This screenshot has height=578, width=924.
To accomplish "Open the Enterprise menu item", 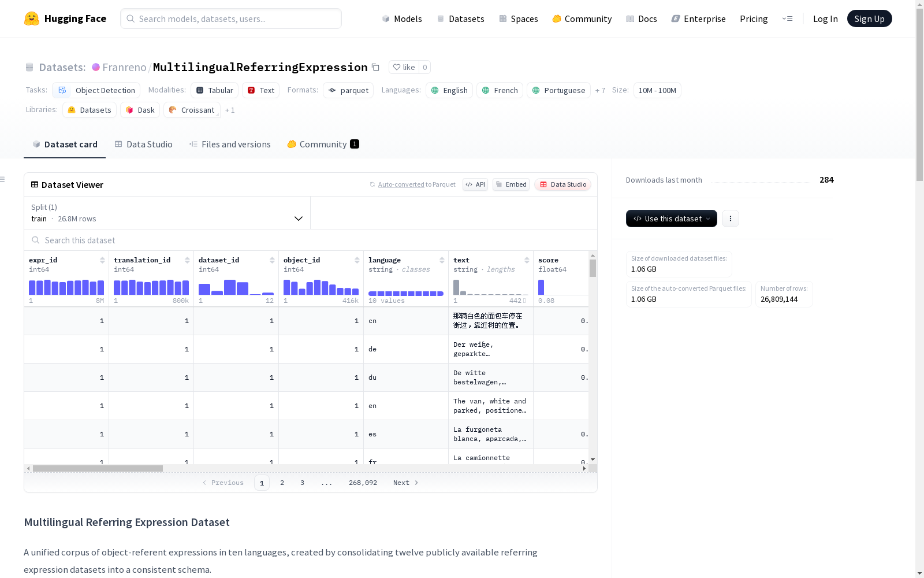I will (x=699, y=18).
